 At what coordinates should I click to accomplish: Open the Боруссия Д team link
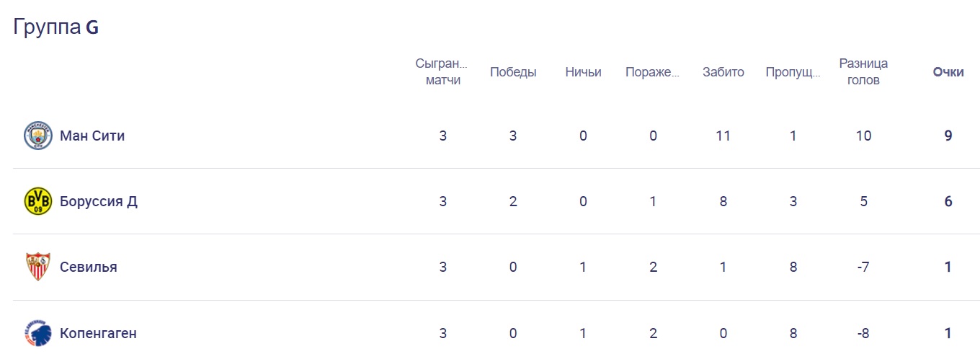pos(99,201)
